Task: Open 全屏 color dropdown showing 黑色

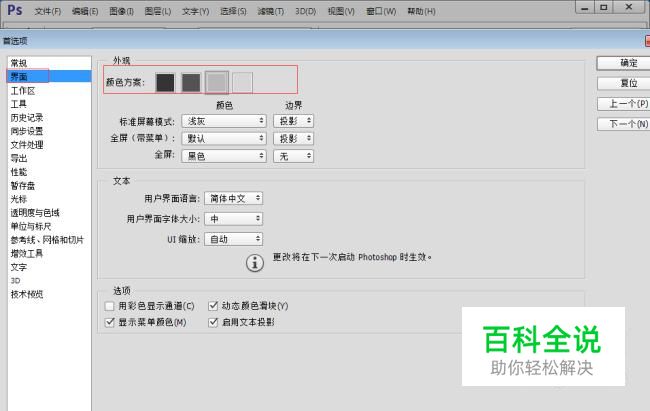Action: [224, 156]
